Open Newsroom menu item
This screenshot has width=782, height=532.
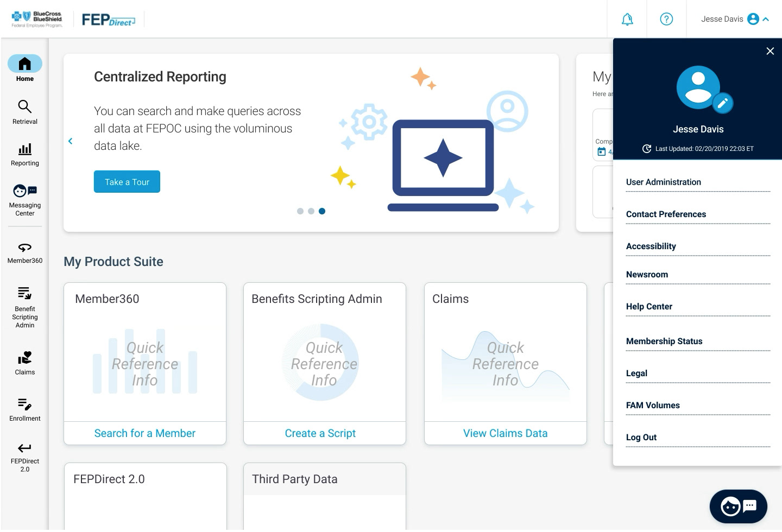click(698, 275)
